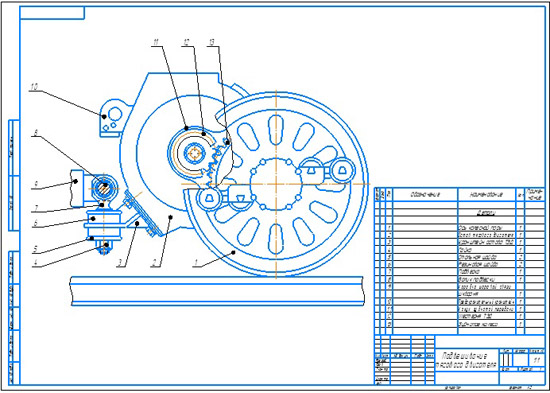Select the rail beneath the wheel
This screenshot has width=550, height=393.
217,291
